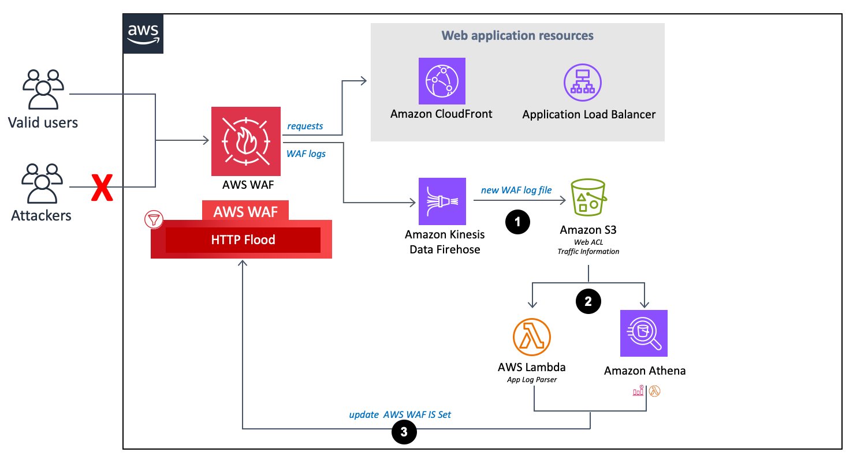Click the Amazon CloudFront icon
Image resolution: width=868 pixels, height=471 pixels.
[x=442, y=81]
